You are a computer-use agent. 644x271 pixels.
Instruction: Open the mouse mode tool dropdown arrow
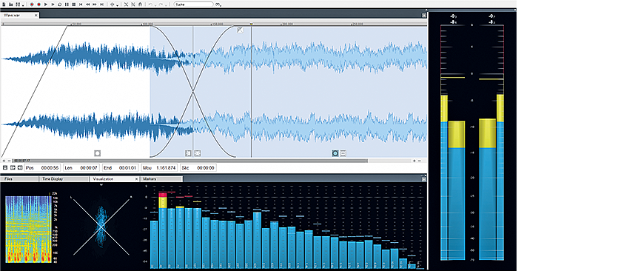click(118, 5)
